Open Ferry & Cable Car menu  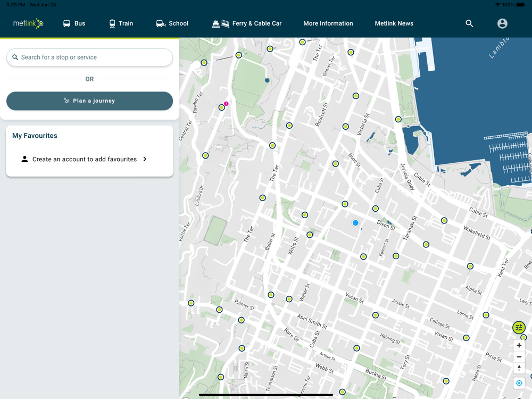pos(247,23)
